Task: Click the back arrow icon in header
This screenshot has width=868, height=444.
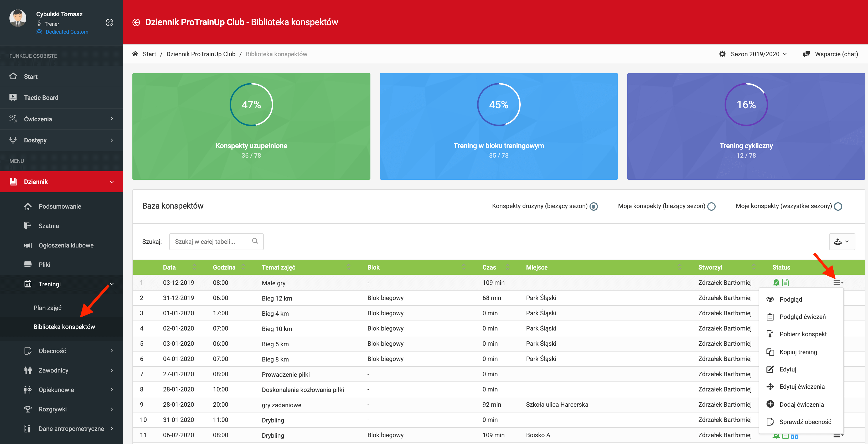Action: pyautogui.click(x=136, y=22)
